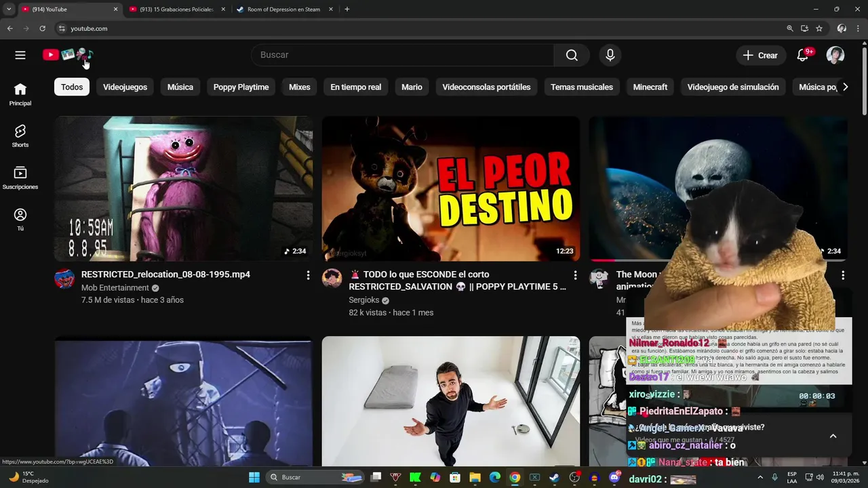
Task: Open the Tú section
Action: pyautogui.click(x=20, y=219)
